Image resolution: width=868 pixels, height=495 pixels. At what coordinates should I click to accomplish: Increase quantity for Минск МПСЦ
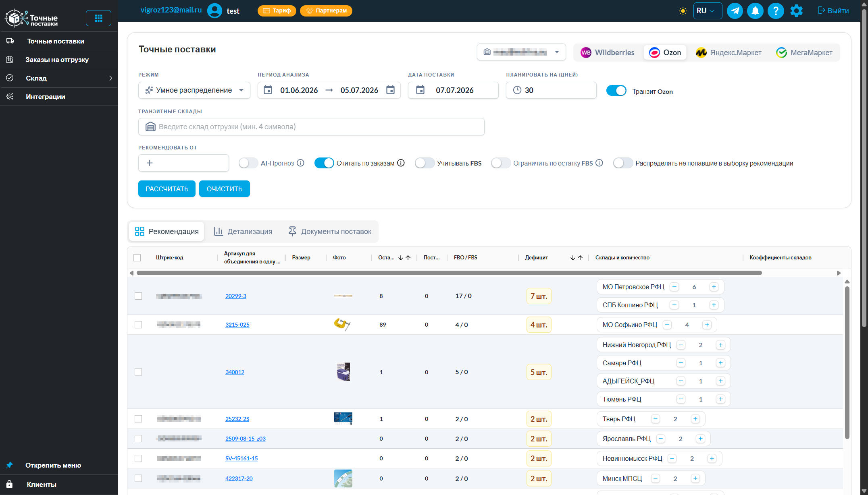coord(695,478)
